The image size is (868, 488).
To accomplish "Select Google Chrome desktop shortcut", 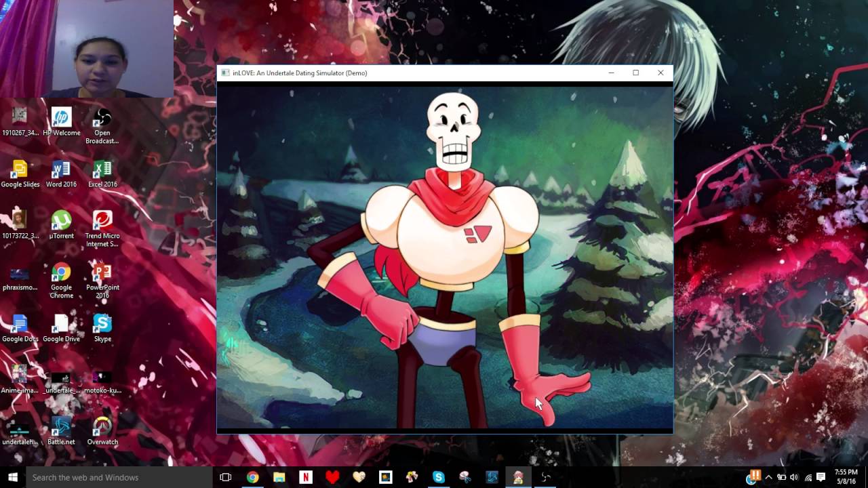I will pyautogui.click(x=61, y=281).
